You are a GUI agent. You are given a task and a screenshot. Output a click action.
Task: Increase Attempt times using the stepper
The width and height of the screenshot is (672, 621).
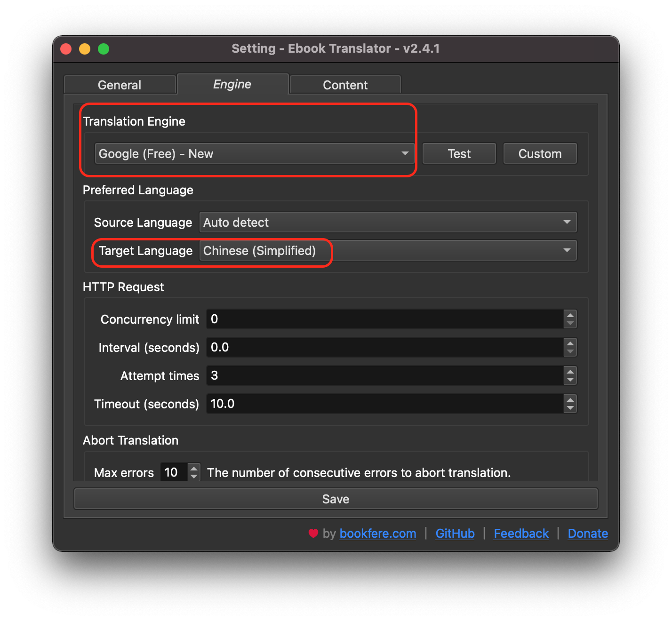point(570,372)
